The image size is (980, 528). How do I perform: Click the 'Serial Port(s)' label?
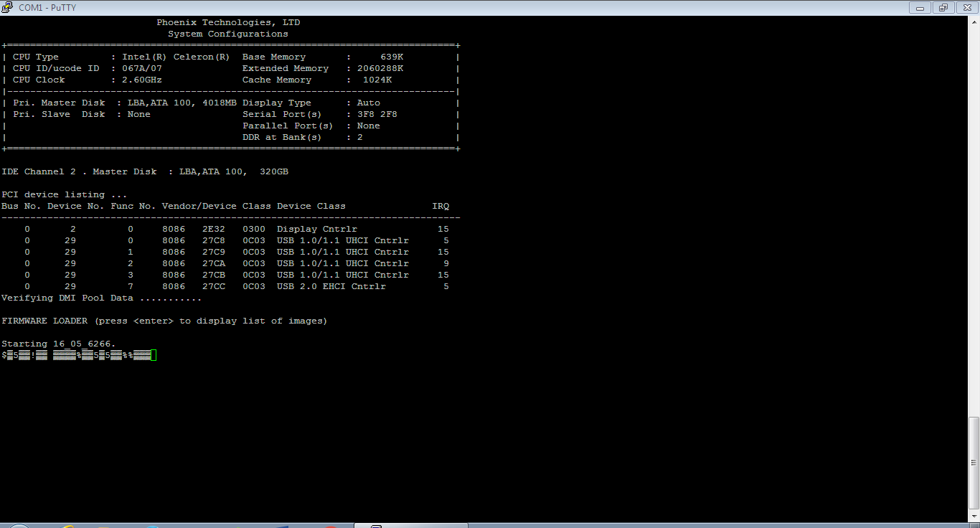(x=283, y=115)
